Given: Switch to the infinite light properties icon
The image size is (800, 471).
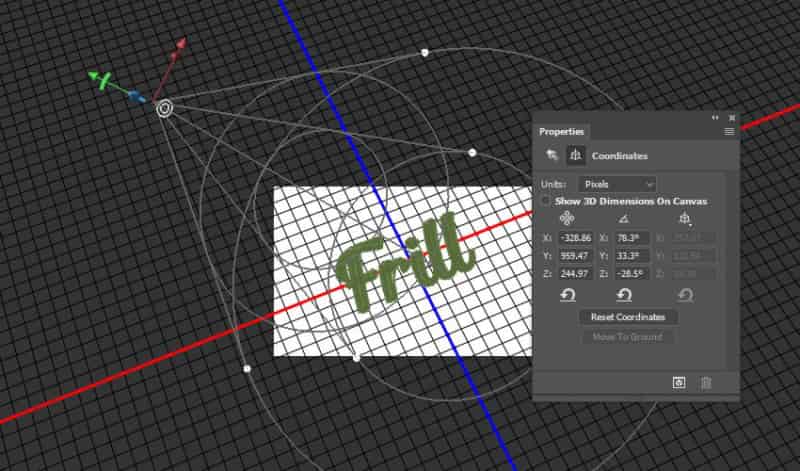Looking at the screenshot, I should pyautogui.click(x=552, y=155).
